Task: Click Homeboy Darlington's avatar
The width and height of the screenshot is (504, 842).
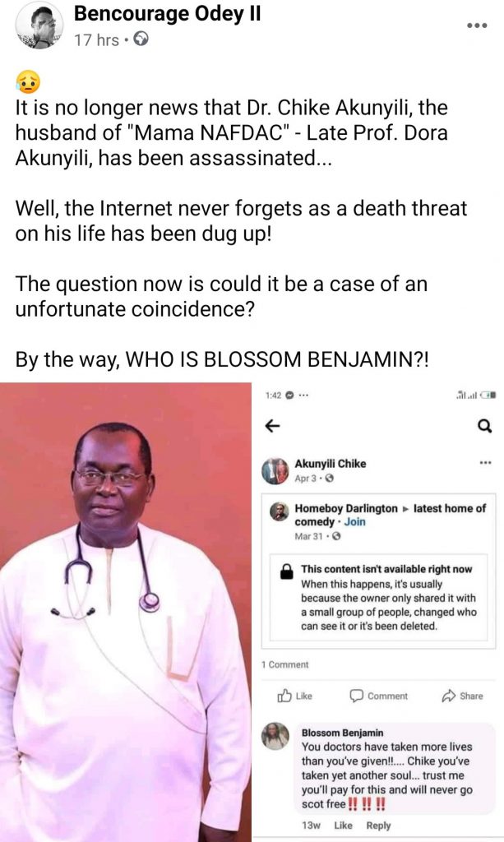Action: point(279,511)
